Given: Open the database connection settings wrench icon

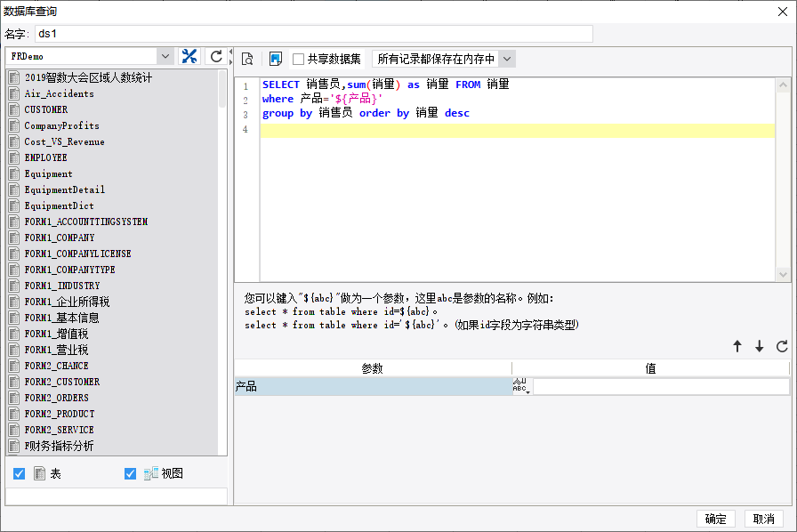Looking at the screenshot, I should tap(189, 56).
